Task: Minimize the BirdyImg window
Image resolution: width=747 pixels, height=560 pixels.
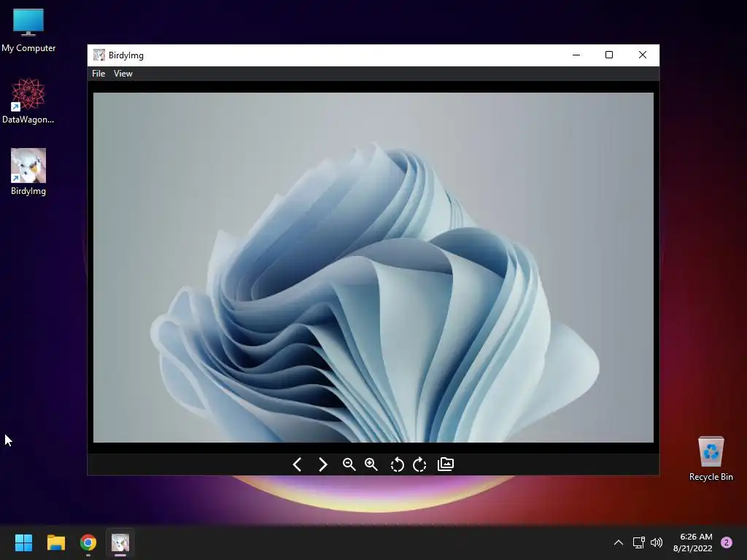Action: [x=576, y=55]
